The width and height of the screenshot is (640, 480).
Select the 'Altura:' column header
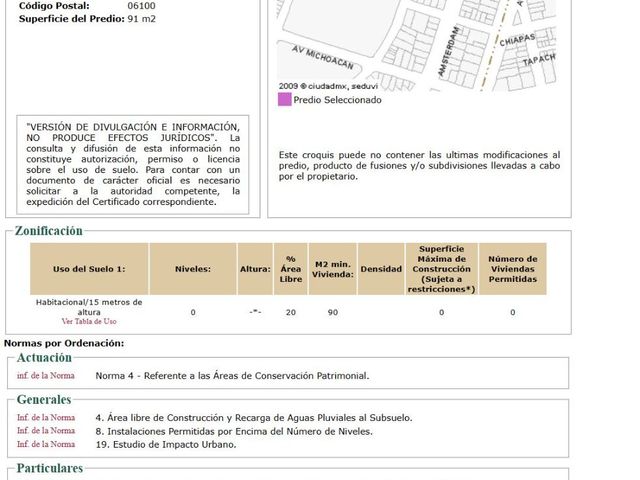255,269
